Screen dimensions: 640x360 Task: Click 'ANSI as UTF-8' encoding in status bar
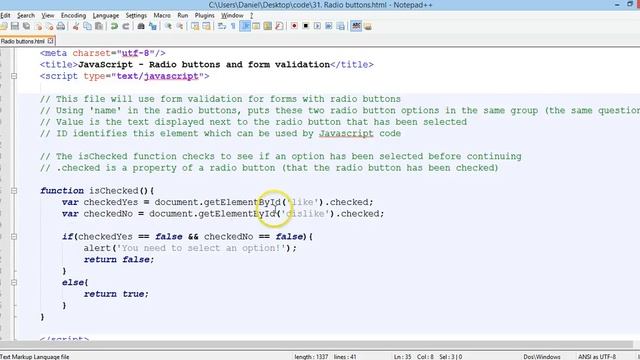pyautogui.click(x=597, y=357)
